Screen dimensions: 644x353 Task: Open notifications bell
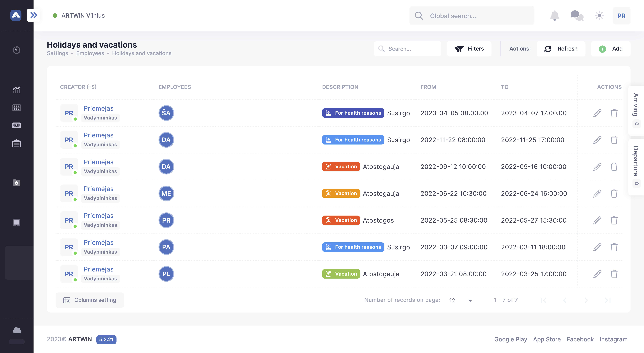(554, 15)
